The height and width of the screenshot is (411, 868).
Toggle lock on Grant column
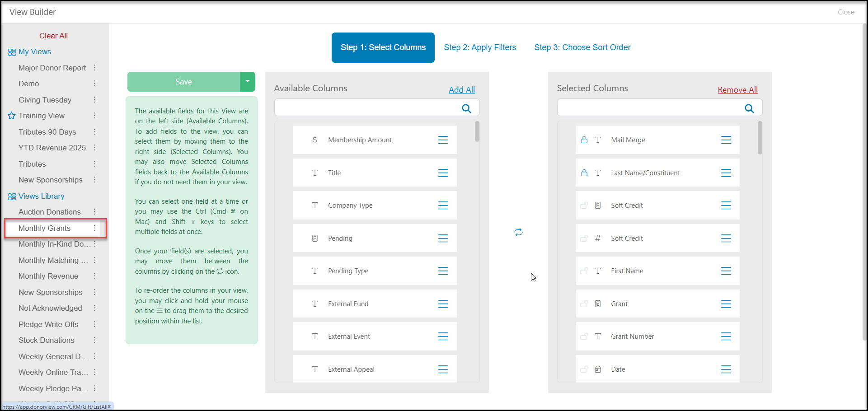pyautogui.click(x=584, y=304)
